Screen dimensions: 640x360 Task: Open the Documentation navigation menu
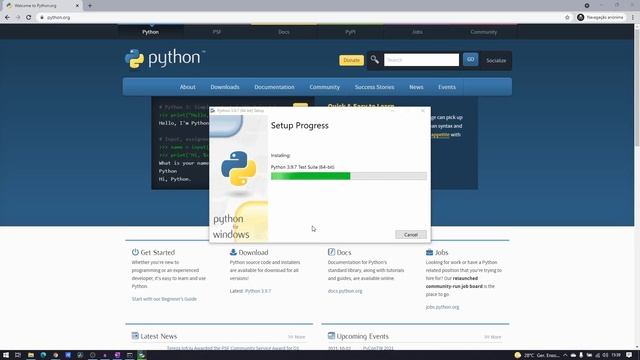[x=274, y=87]
